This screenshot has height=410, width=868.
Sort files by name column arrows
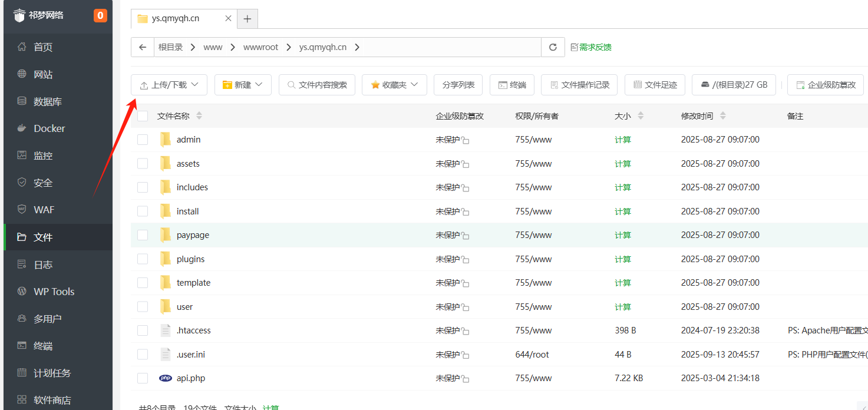tap(199, 116)
